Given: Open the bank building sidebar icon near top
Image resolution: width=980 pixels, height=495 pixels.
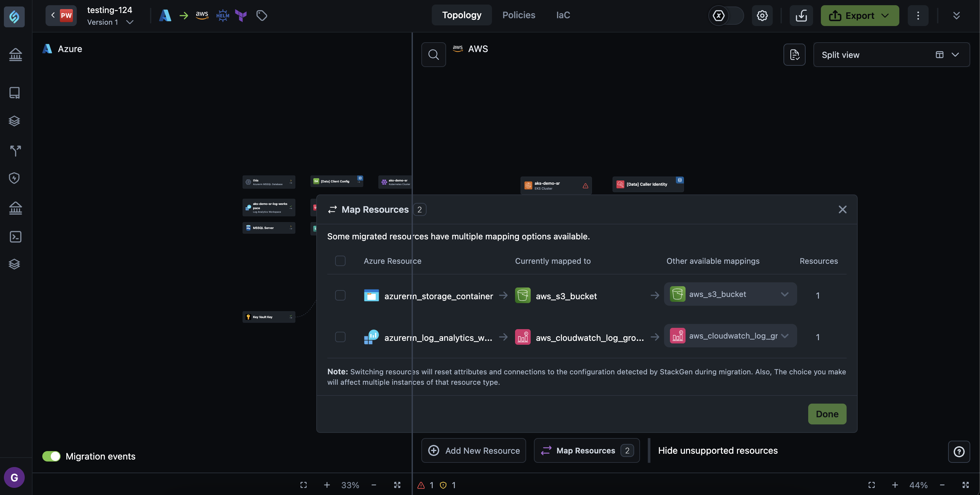Looking at the screenshot, I should pos(15,54).
